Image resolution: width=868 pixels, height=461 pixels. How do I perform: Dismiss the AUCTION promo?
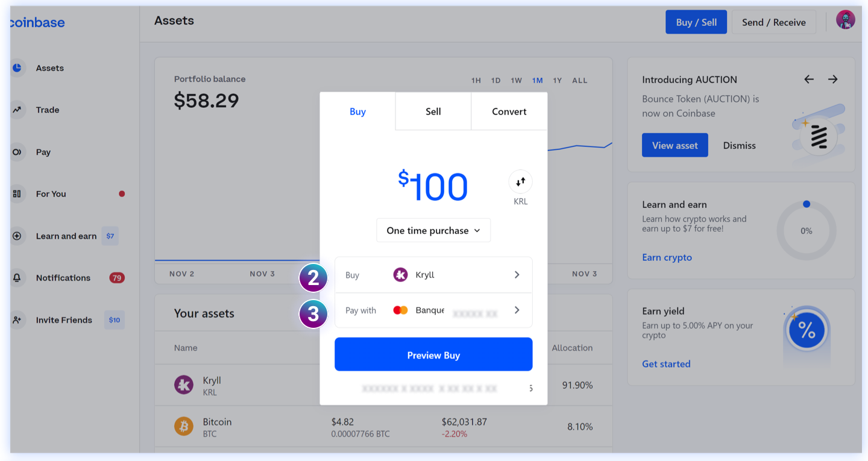click(740, 145)
